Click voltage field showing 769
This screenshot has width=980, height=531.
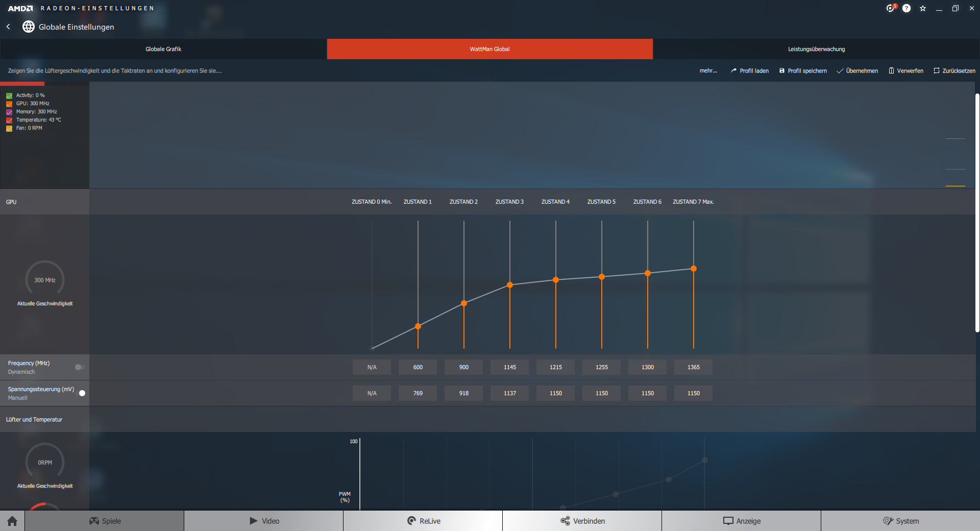[418, 393]
